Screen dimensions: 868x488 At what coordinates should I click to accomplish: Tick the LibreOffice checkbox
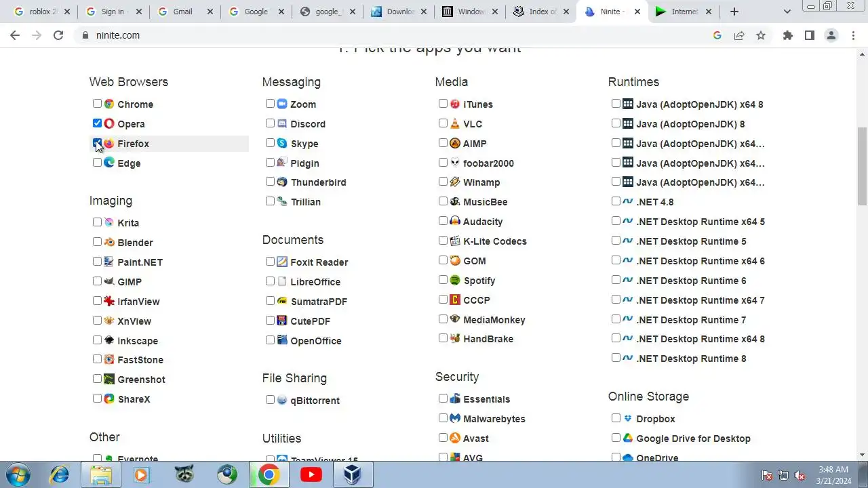click(270, 281)
